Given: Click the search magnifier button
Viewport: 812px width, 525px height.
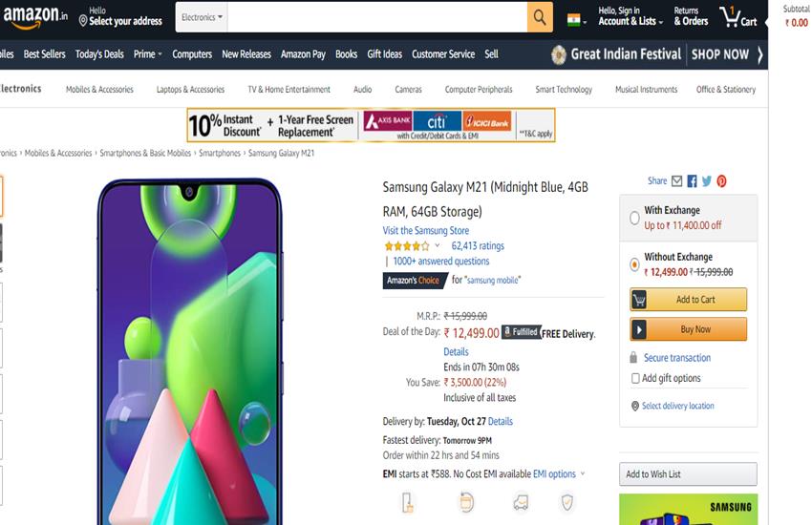Looking at the screenshot, I should click(x=540, y=17).
